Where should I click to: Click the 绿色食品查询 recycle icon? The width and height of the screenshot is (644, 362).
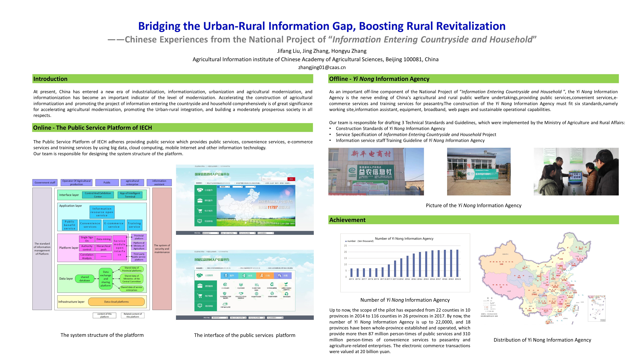[x=287, y=294]
